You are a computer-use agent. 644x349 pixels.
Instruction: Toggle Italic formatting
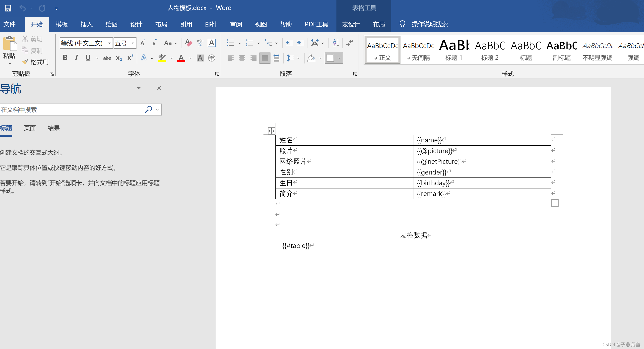point(76,58)
